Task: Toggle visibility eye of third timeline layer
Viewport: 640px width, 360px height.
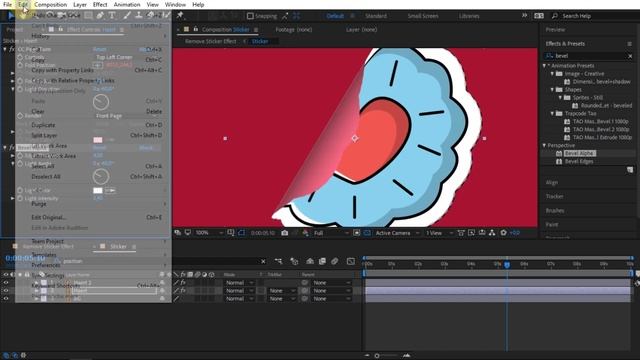Action: tap(6, 299)
